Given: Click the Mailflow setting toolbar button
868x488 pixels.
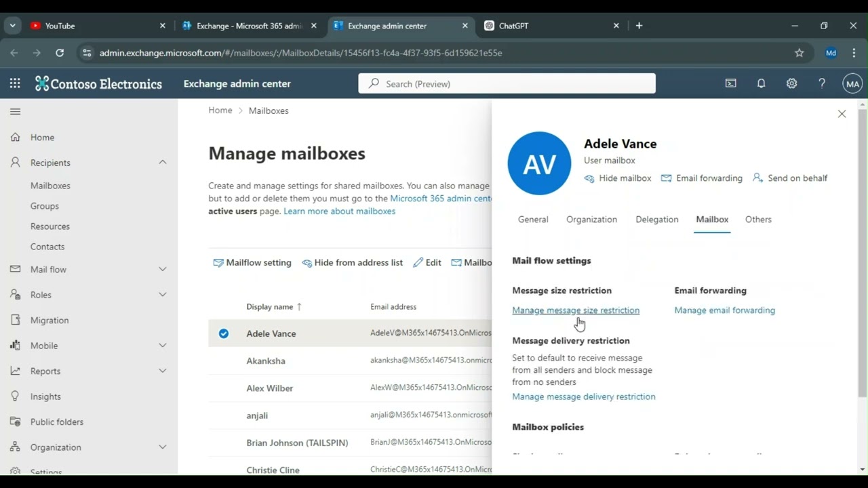Looking at the screenshot, I should (252, 263).
